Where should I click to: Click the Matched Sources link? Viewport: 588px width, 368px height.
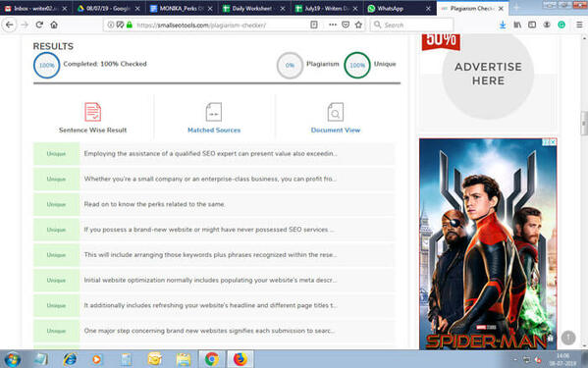[214, 131]
